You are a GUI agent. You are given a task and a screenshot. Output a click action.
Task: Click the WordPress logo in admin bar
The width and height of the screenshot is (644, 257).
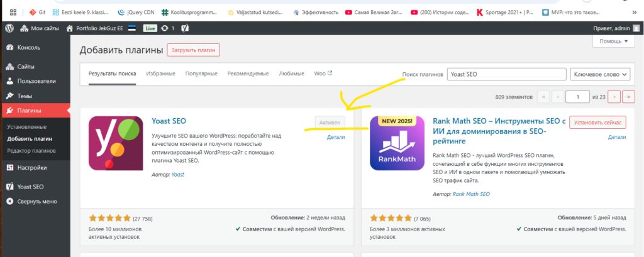click(x=10, y=28)
